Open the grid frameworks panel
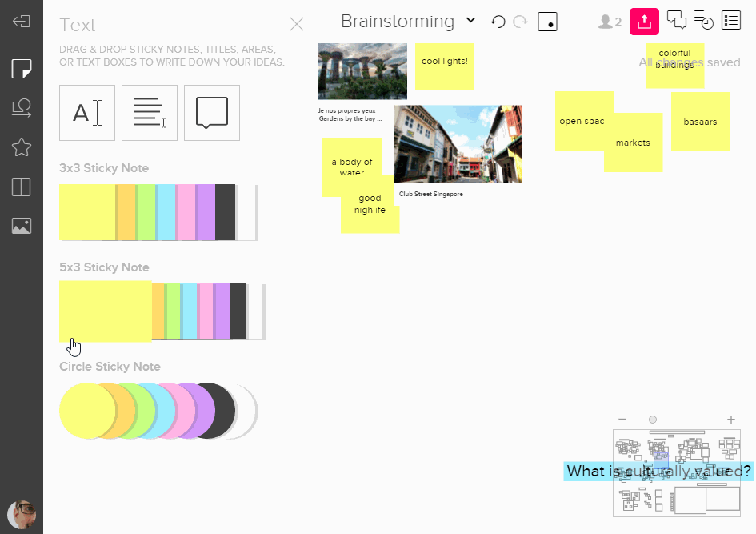Viewport: 756px width, 534px height. pos(22,187)
